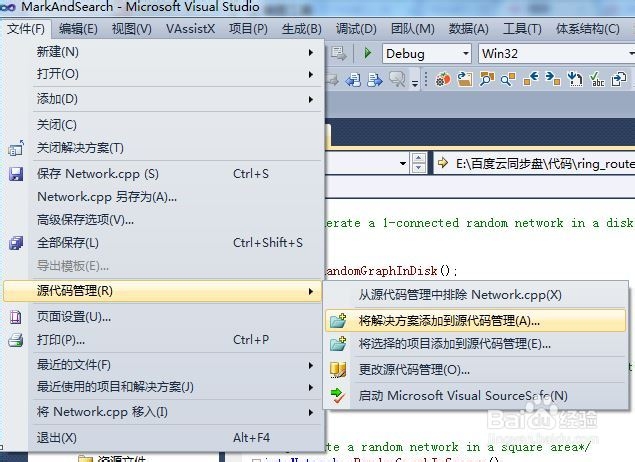Choose 从源代码管理中排除 Network.cpp(X)

475,295
